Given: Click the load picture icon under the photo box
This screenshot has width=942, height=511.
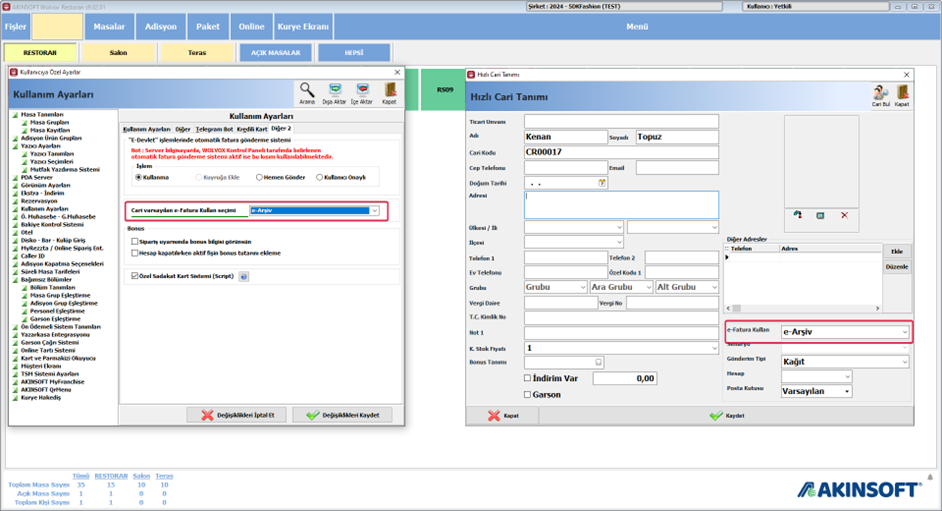Looking at the screenshot, I should tap(797, 215).
